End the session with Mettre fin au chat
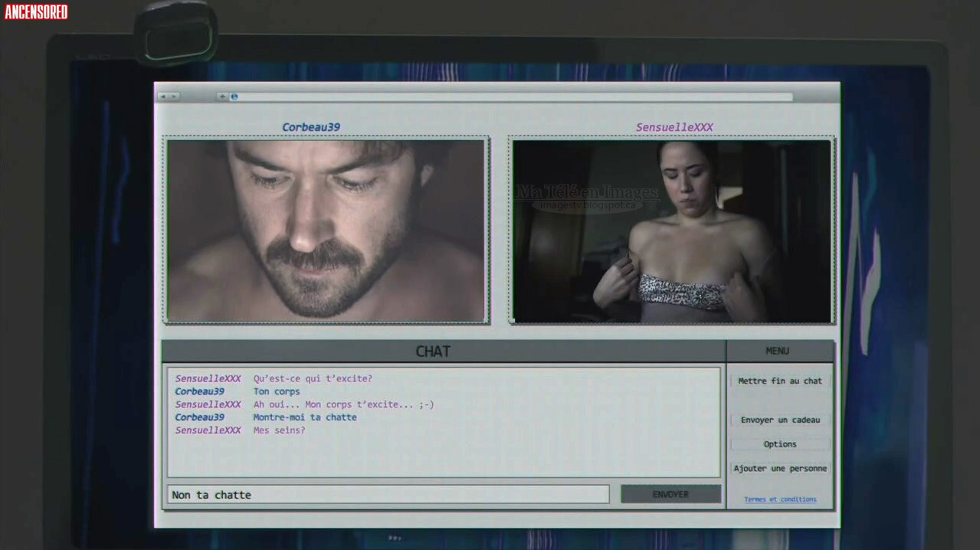Screen dimensions: 980x550 click(780, 381)
